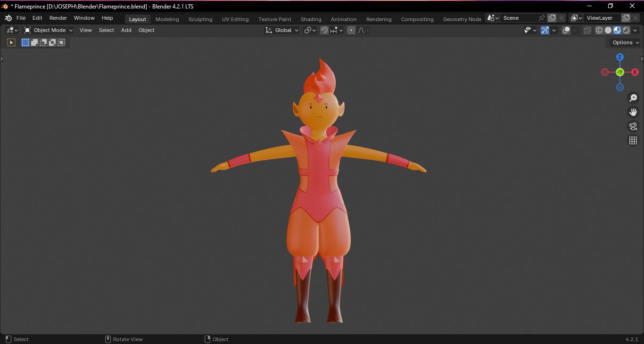Switch to the Geometry Nodes workspace tab

[462, 19]
